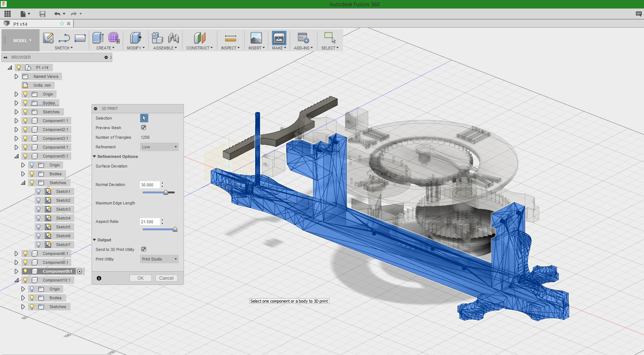Open the Refinement dropdown set to Low
The height and width of the screenshot is (355, 644).
coord(160,147)
